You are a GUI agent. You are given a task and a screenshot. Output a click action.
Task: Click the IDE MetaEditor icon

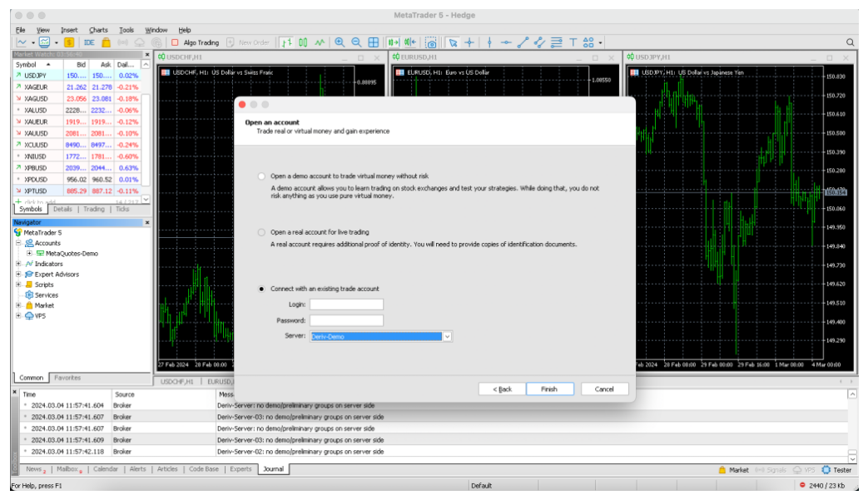[x=89, y=42]
